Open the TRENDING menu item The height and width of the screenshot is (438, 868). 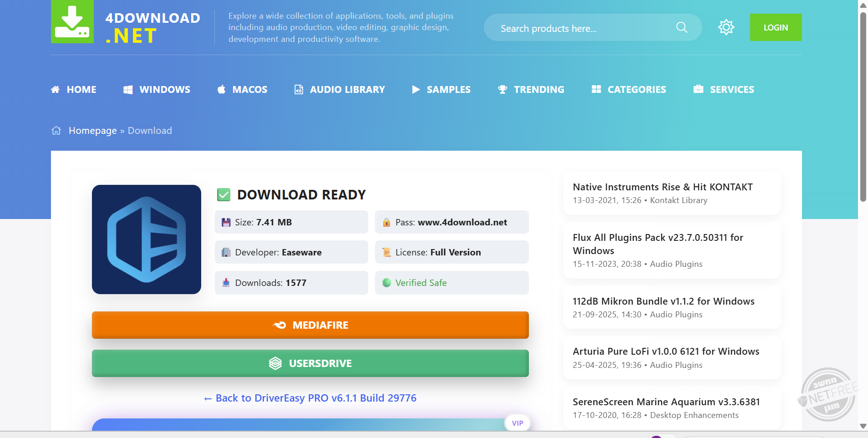[539, 90]
